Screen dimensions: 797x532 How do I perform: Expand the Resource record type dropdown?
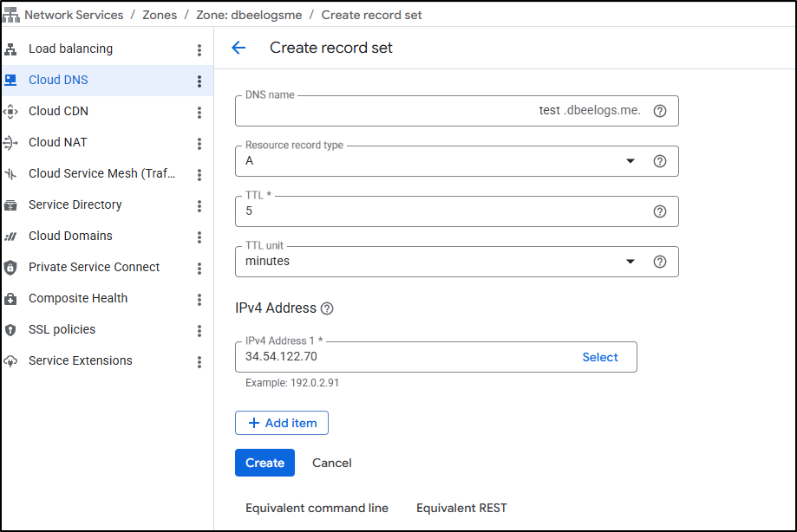tap(630, 161)
